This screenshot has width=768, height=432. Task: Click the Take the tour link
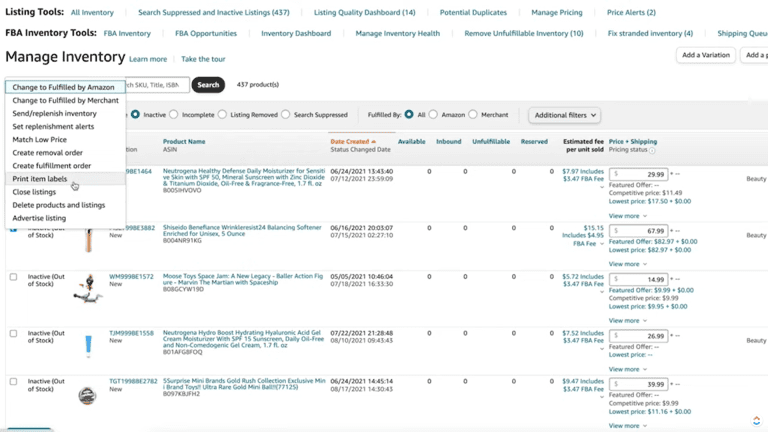(203, 59)
